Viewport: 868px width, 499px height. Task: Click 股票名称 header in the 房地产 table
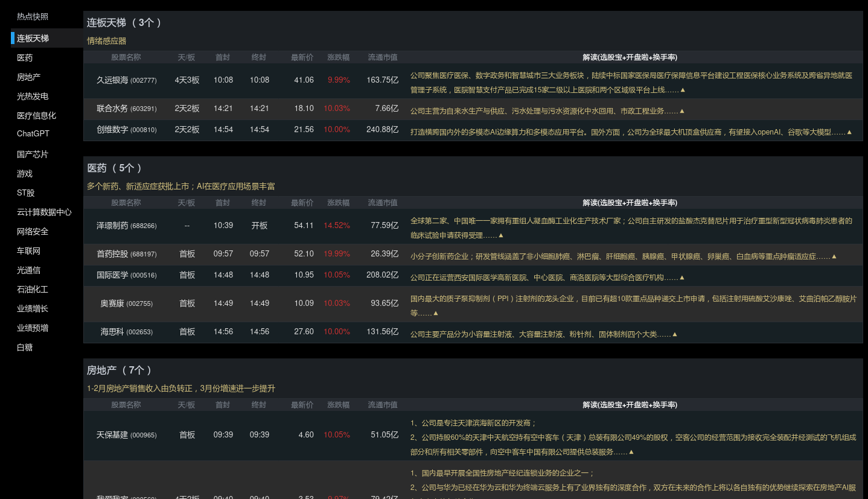pos(126,405)
